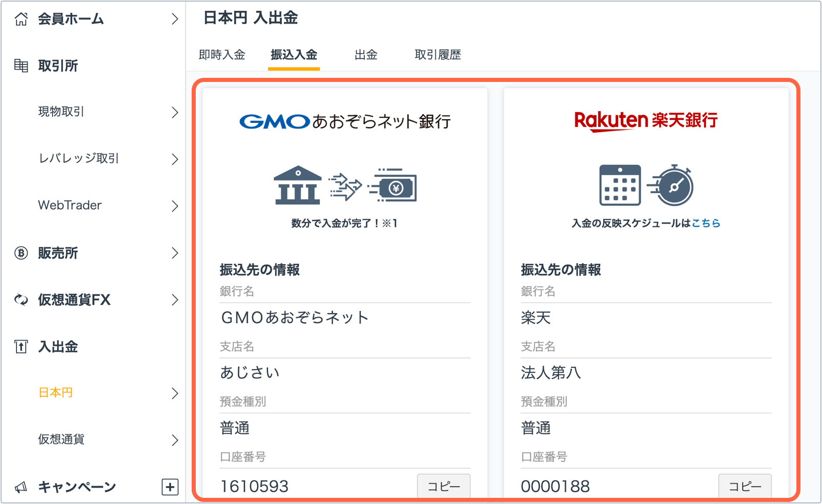The image size is (822, 504).
Task: Switch to the 出金 tab
Action: (366, 55)
